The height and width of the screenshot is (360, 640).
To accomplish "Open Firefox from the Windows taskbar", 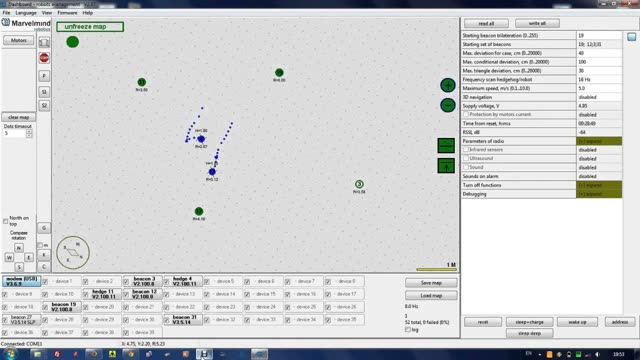I will click(x=93, y=354).
